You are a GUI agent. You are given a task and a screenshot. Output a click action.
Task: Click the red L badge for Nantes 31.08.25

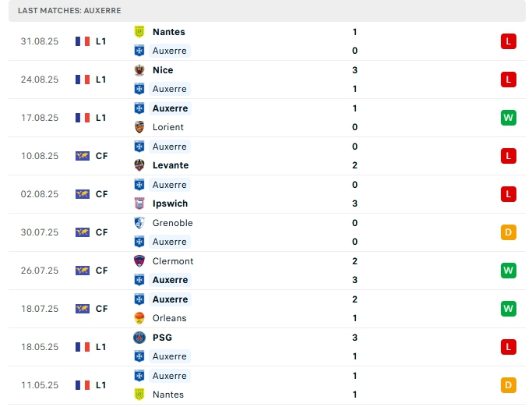pos(509,41)
